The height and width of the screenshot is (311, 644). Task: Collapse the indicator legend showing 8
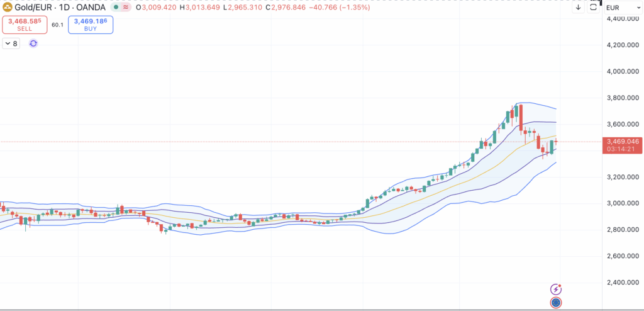tap(11, 43)
